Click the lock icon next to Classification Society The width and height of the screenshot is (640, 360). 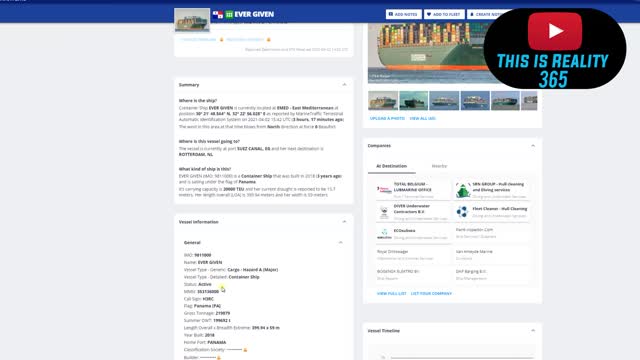[x=245, y=350]
